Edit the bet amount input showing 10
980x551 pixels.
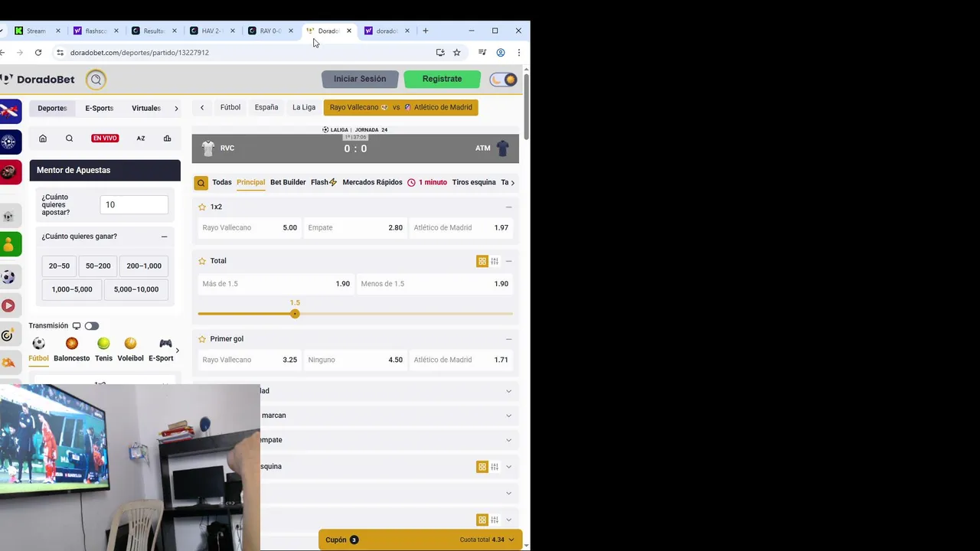tap(134, 205)
